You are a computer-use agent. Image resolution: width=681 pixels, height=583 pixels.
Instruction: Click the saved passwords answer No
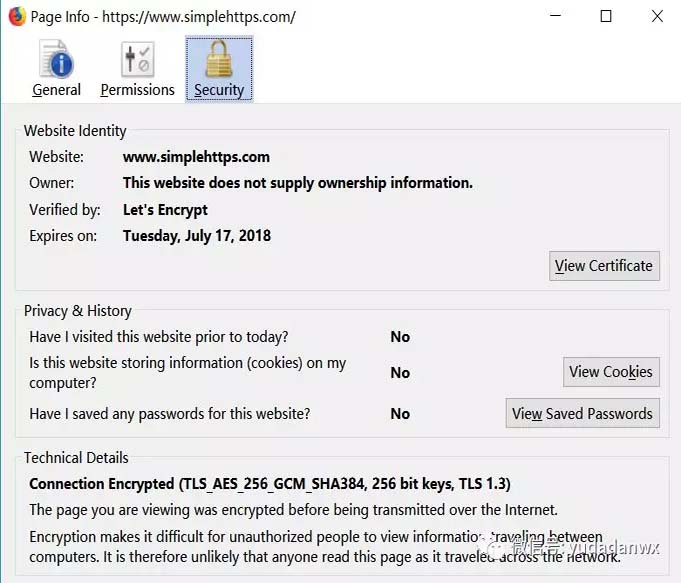[400, 414]
